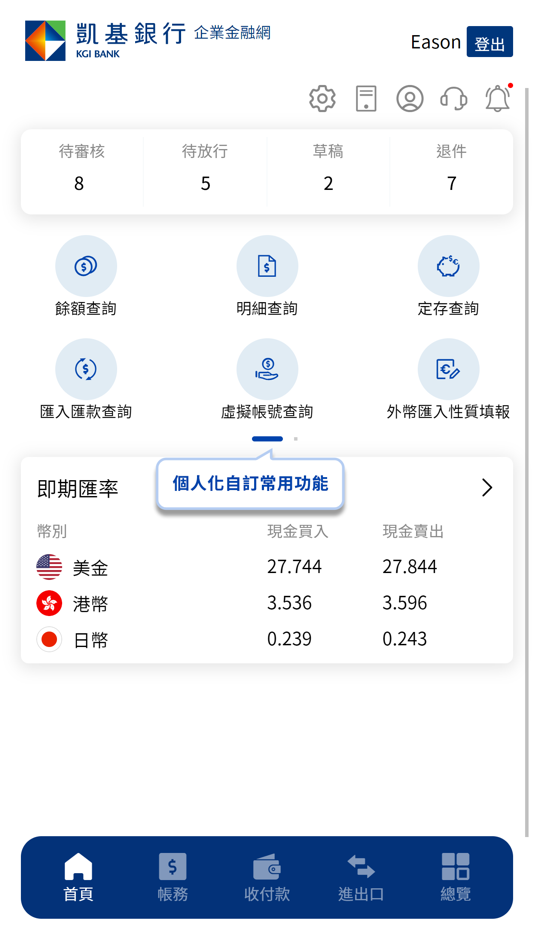Open the user profile icon
534x950 pixels.
tap(410, 98)
